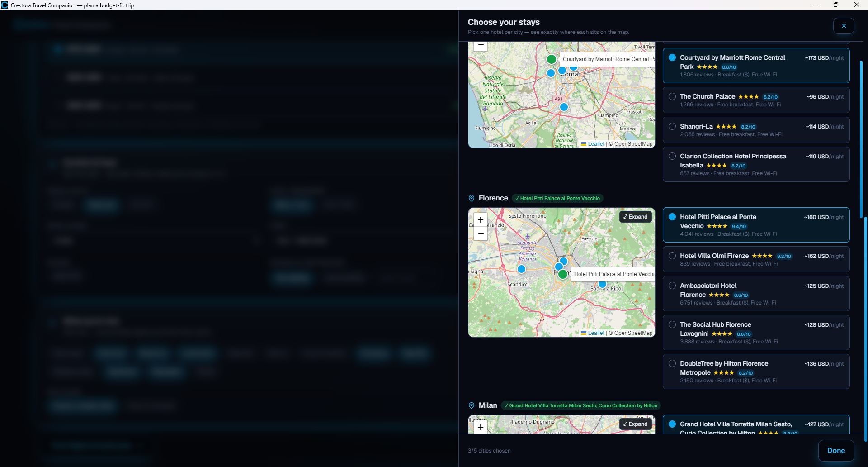Image resolution: width=868 pixels, height=467 pixels.
Task: Expand the Florence map
Action: coord(636,217)
